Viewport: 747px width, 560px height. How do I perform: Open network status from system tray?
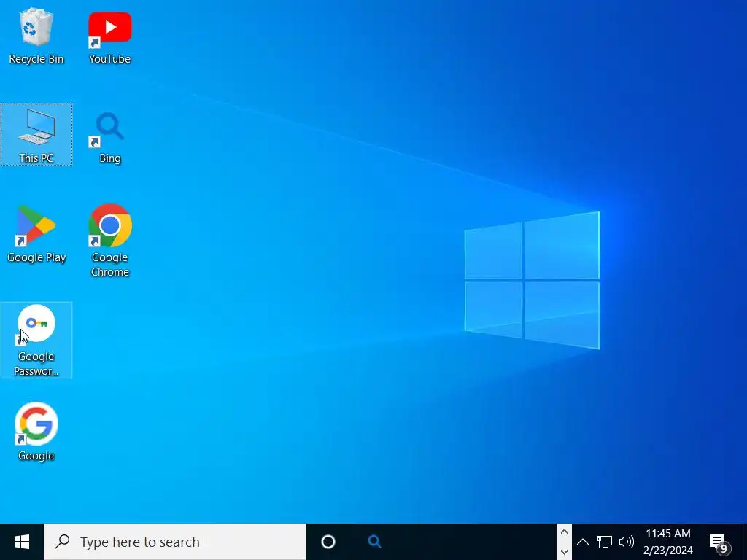[x=605, y=542]
